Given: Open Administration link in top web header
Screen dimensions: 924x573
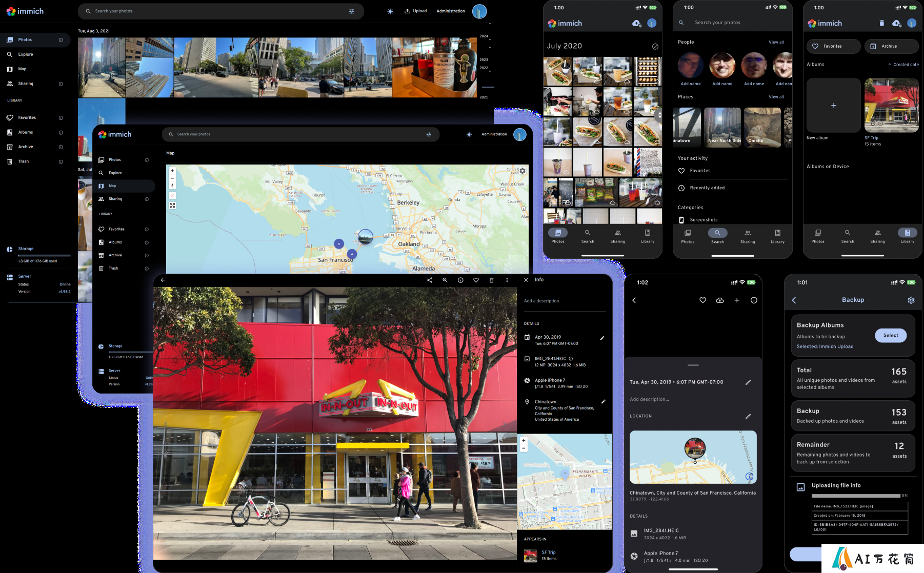Looking at the screenshot, I should point(451,11).
